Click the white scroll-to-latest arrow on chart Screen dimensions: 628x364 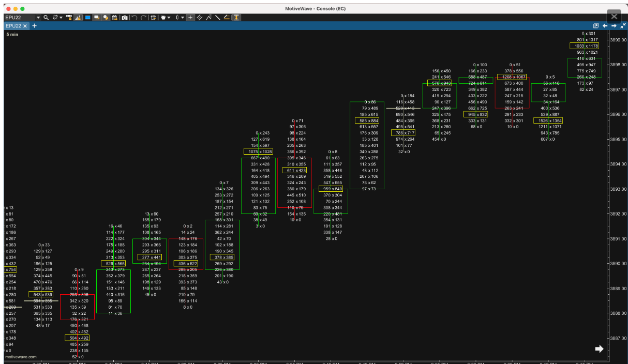pyautogui.click(x=599, y=349)
